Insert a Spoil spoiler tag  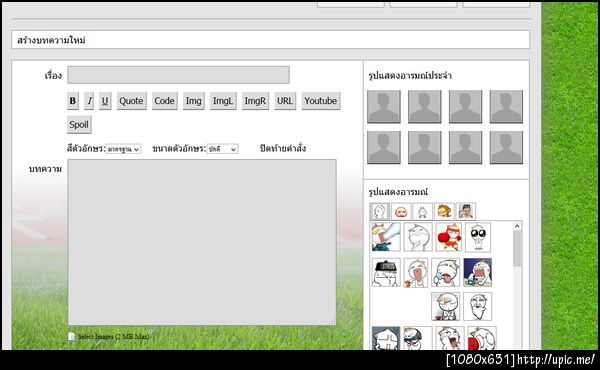click(79, 125)
